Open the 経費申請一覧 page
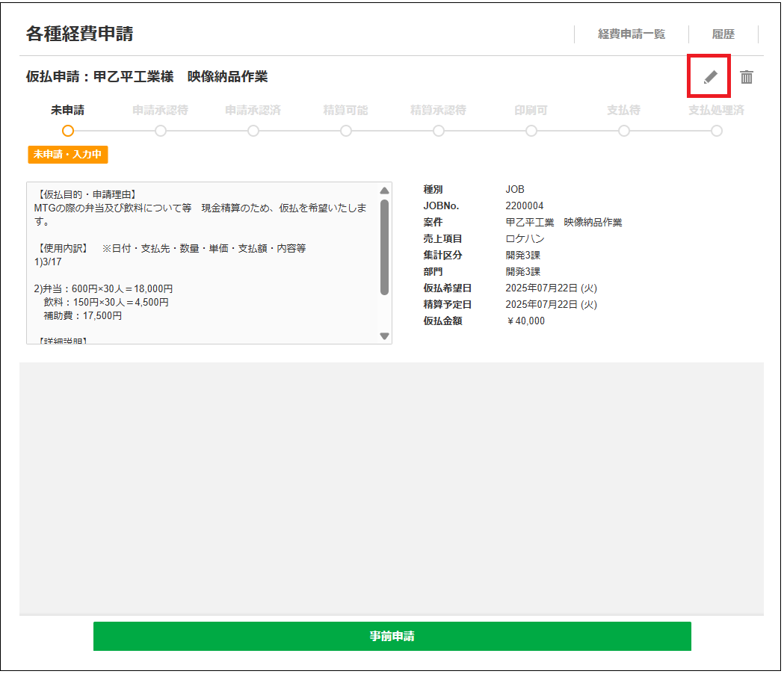This screenshot has height=674, width=784. pos(631,34)
